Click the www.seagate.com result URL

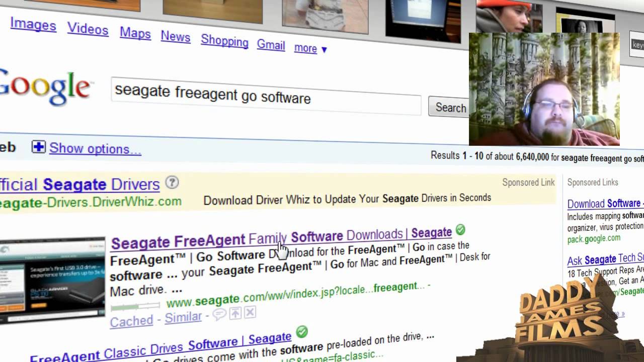298,294
